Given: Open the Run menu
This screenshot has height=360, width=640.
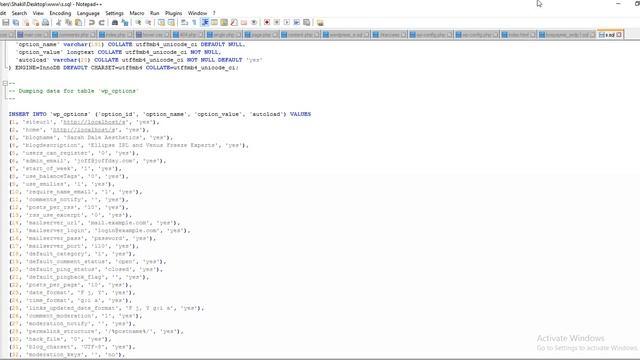Looking at the screenshot, I should 154,13.
